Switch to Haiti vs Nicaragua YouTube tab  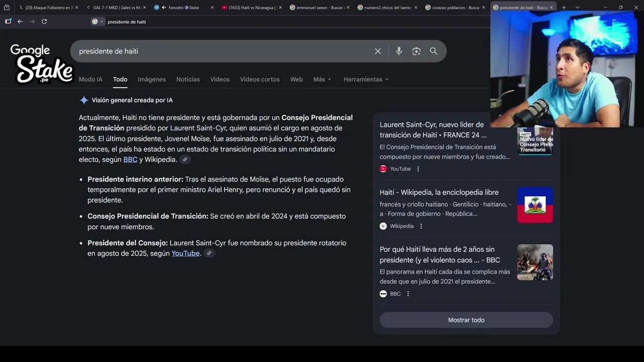tap(252, 8)
